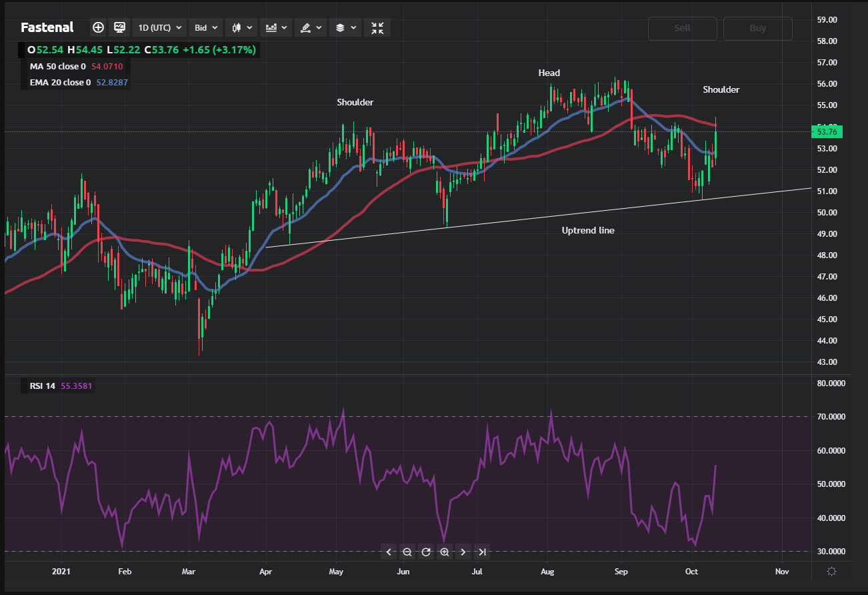Image resolution: width=868 pixels, height=595 pixels.
Task: Click the 53.76 current price label
Action: 827,131
